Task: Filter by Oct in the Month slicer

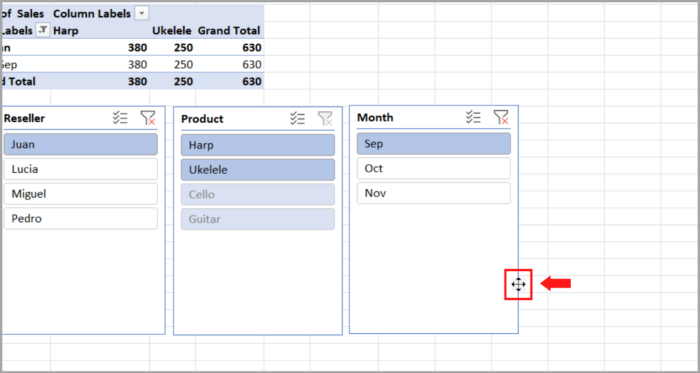Action: pyautogui.click(x=433, y=168)
